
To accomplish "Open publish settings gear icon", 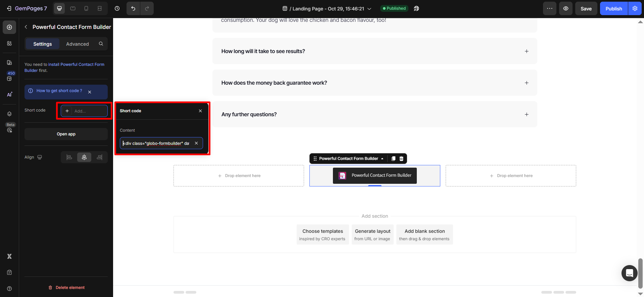I will coord(635,8).
